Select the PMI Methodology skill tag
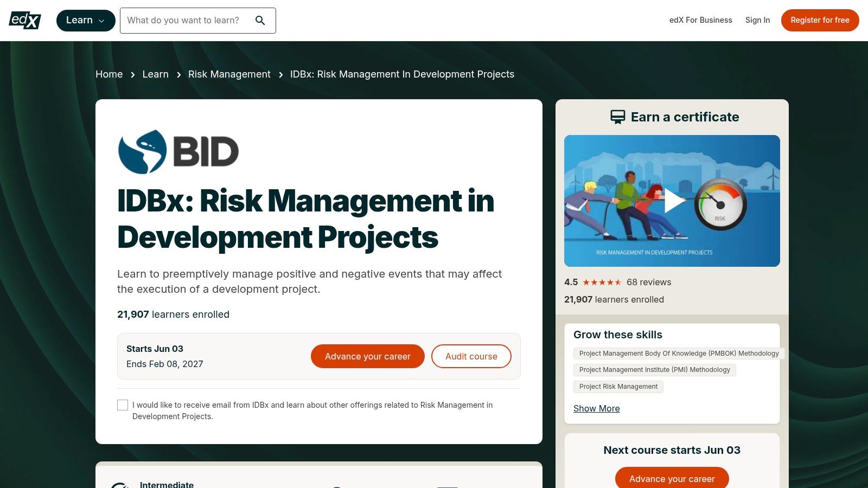 coord(655,370)
